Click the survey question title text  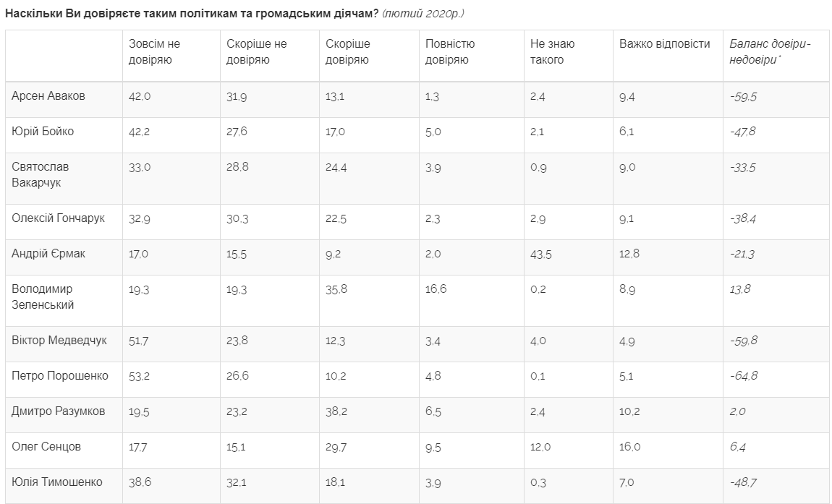(x=192, y=14)
